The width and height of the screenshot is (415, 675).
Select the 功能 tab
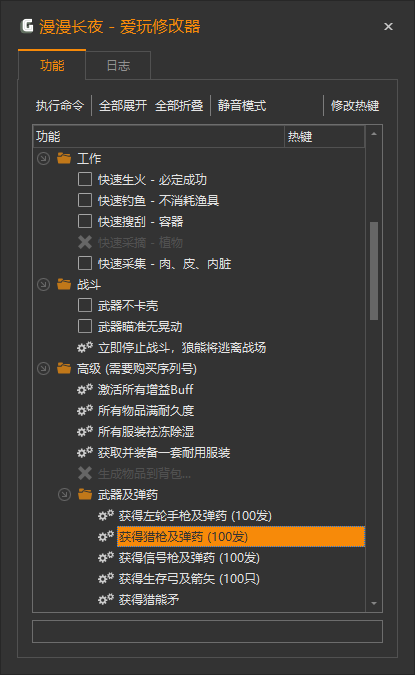(52, 65)
